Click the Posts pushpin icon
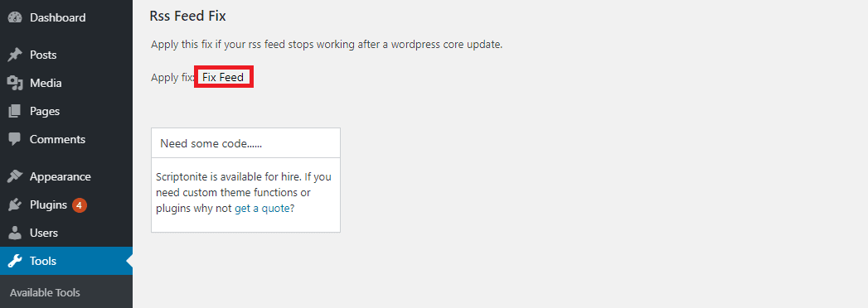Image resolution: width=868 pixels, height=308 pixels. 15,55
